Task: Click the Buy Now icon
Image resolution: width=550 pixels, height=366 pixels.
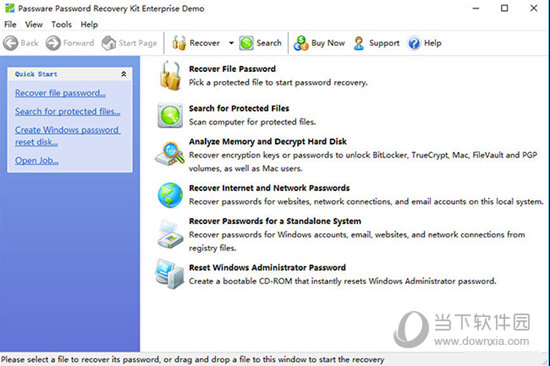Action: [x=301, y=43]
